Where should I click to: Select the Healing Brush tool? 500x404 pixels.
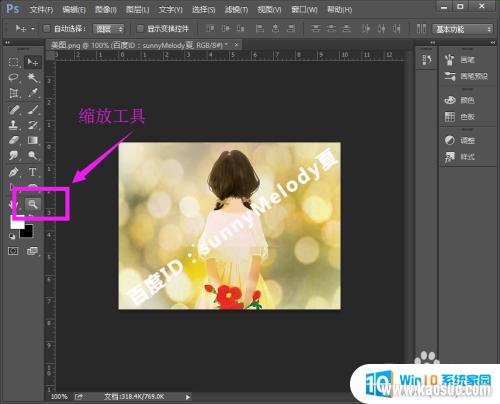tap(14, 109)
